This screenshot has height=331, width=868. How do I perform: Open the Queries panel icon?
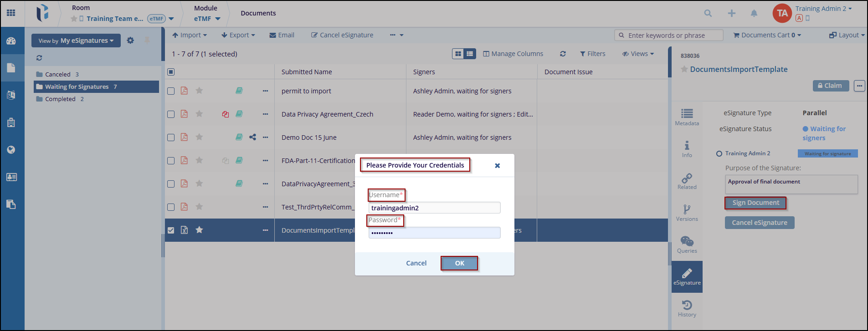click(687, 244)
